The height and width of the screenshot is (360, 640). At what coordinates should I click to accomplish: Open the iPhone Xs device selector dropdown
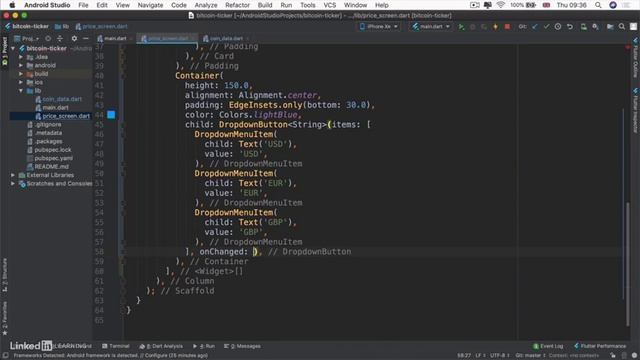pos(379,27)
